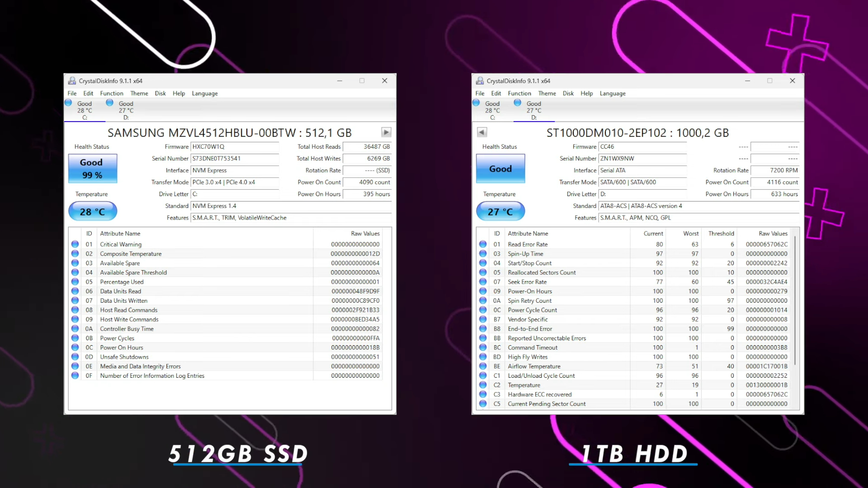
Task: Select the C: drive tab in the SSD window
Action: [85, 110]
